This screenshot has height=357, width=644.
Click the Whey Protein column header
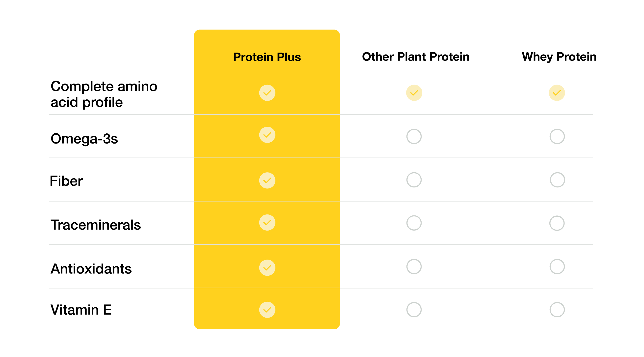pos(559,57)
